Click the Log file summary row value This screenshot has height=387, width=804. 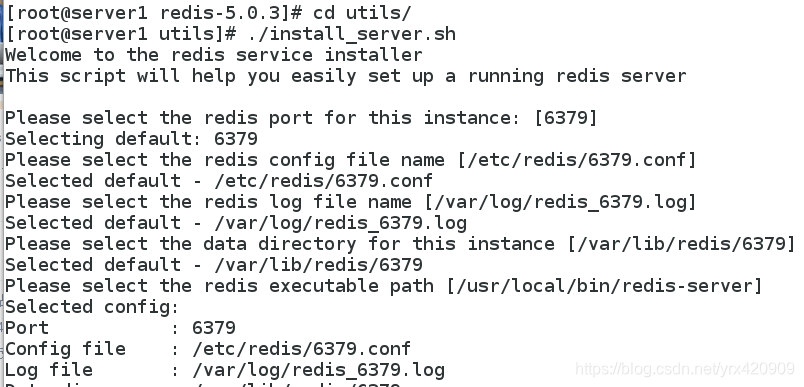(x=318, y=370)
